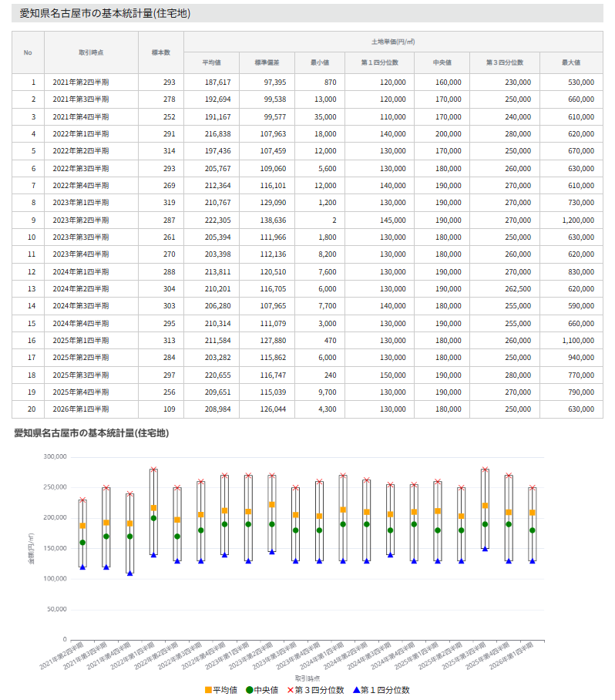Viewport: 615px width, 700px height.
Task: Select the 2025年第3四半期 cell in table
Action: pyautogui.click(x=91, y=375)
